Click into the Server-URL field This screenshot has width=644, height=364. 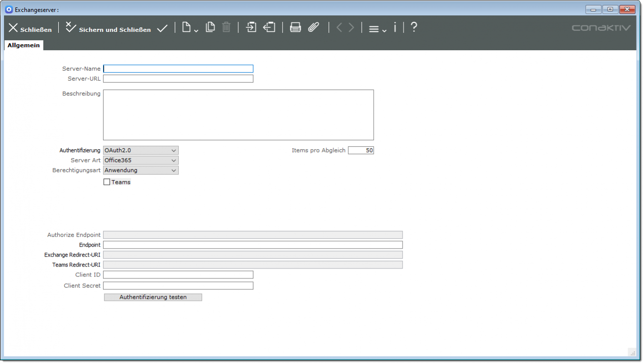pos(178,79)
